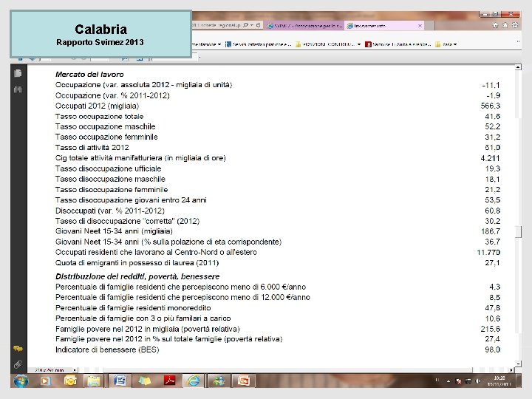Image resolution: width=532 pixels, height=399 pixels.
Task: Click the value 98,0 for BES
Action: point(493,349)
